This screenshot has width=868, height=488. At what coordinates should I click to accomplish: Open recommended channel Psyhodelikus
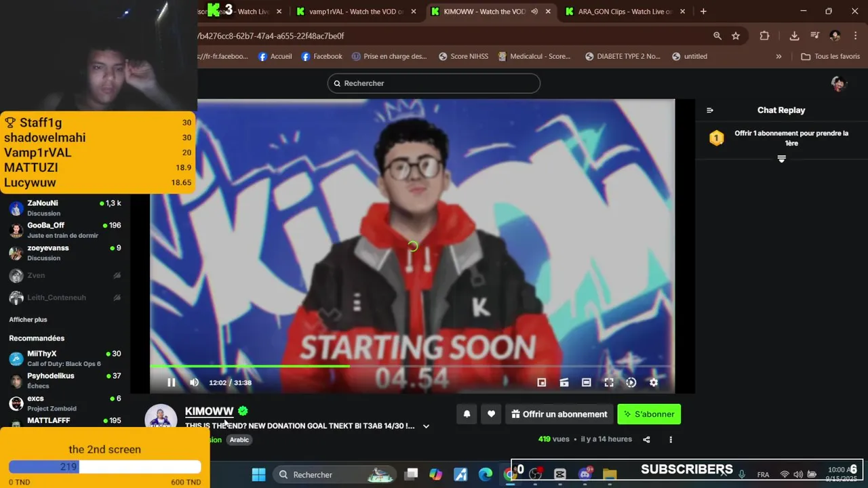65,381
